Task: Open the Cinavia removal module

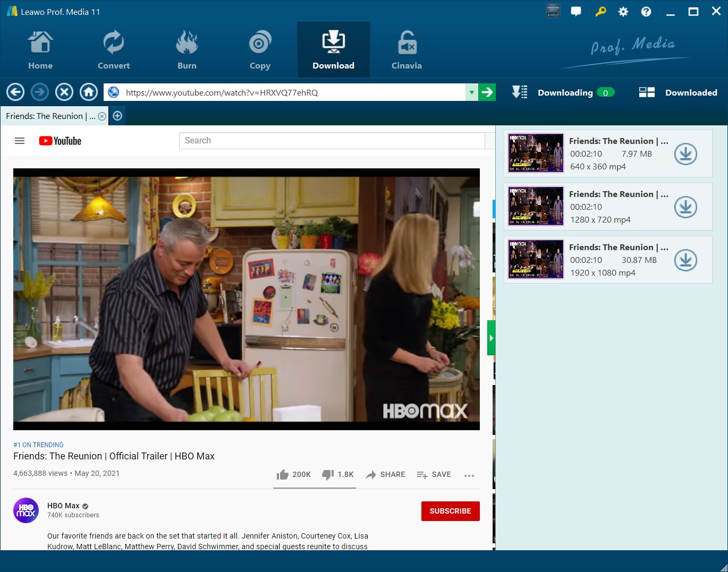Action: coord(407,50)
